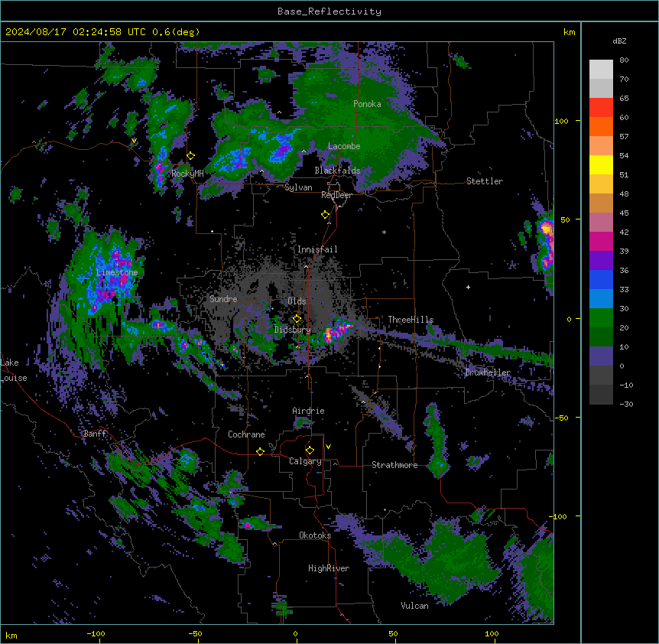Select the Drumheller label
The height and width of the screenshot is (644, 659).
click(x=488, y=372)
